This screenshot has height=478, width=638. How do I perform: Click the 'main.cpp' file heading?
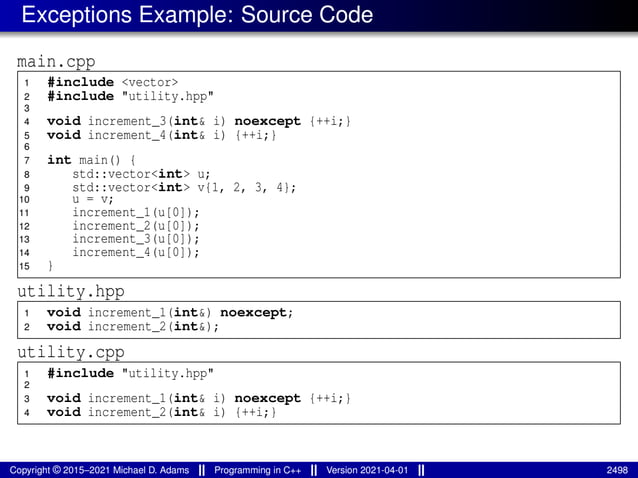coord(56,61)
